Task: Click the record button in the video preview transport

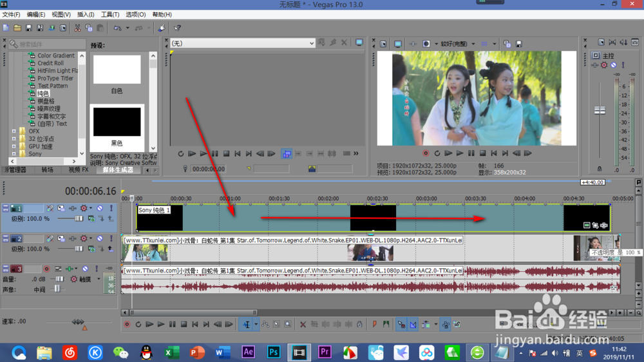Action: pos(426,153)
